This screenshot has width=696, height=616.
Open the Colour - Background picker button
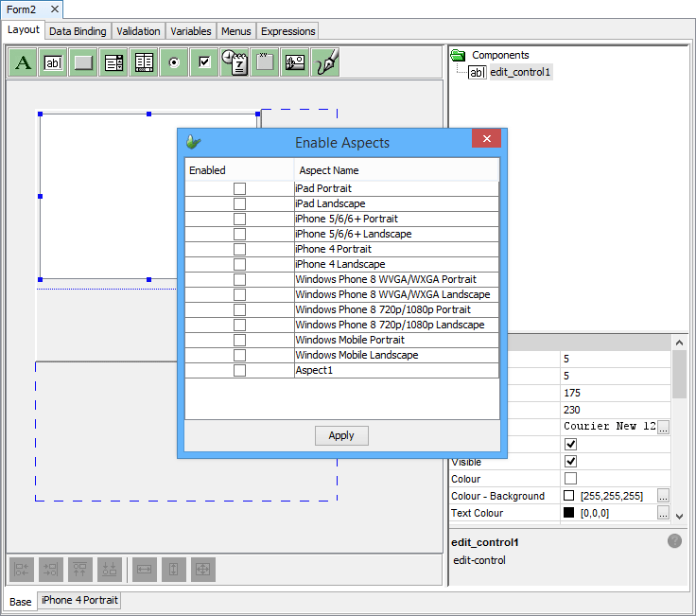pyautogui.click(x=664, y=496)
